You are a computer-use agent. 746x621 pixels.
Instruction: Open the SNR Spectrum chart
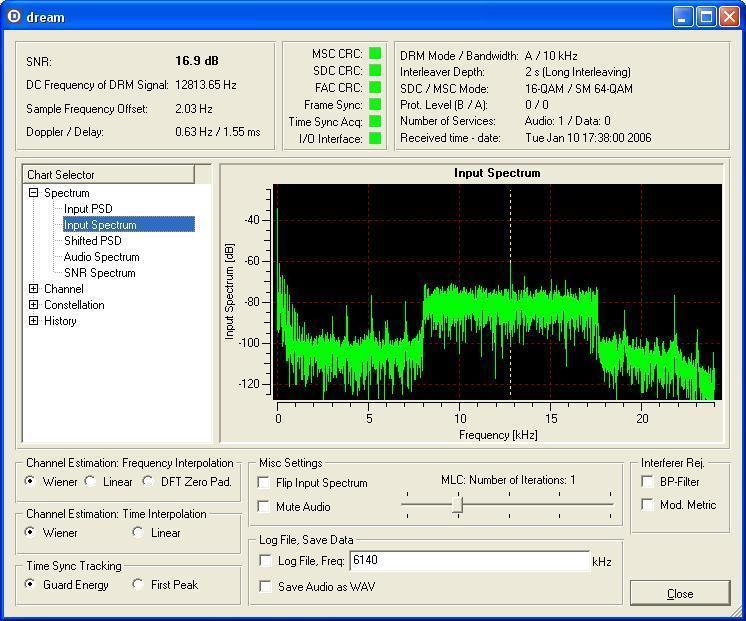point(99,273)
